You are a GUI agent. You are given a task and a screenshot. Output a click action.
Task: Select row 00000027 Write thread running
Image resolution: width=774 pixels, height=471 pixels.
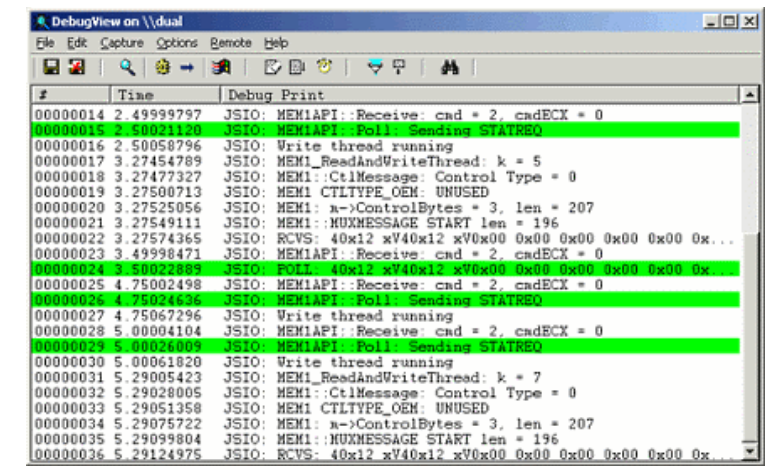pos(386,315)
